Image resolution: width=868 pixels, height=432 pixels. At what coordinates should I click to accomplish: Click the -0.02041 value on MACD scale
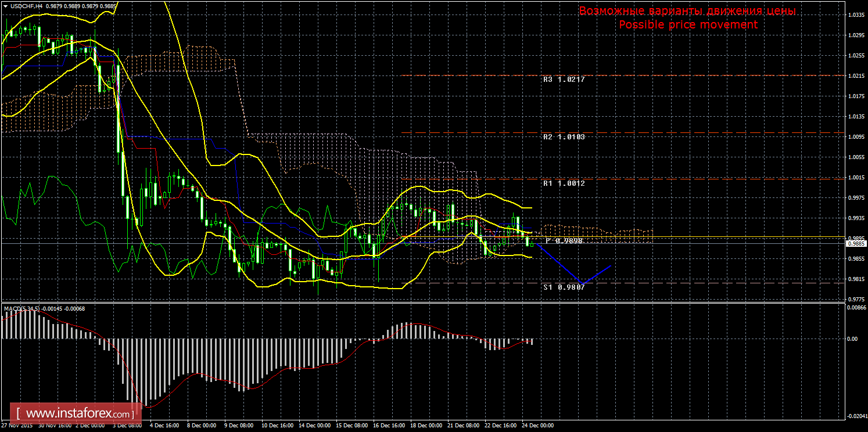click(855, 416)
